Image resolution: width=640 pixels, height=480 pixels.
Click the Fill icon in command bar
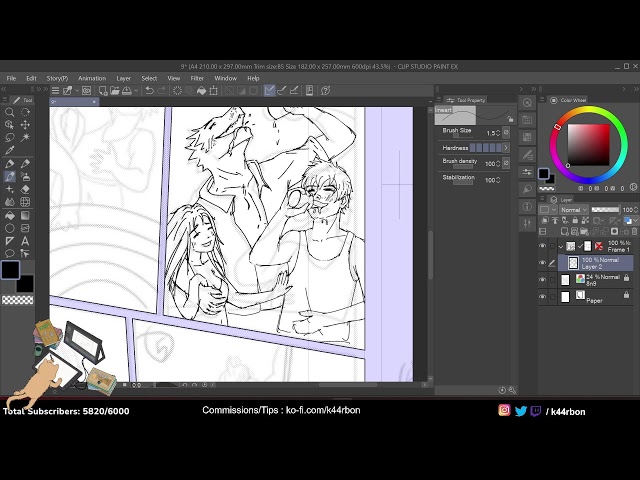201,91
